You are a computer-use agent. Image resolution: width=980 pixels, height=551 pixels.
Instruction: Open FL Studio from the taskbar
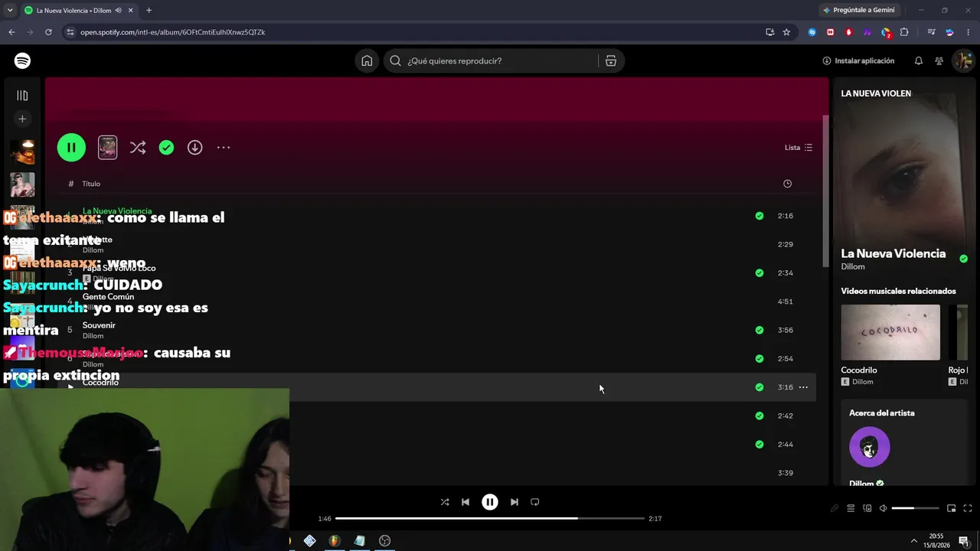(335, 541)
